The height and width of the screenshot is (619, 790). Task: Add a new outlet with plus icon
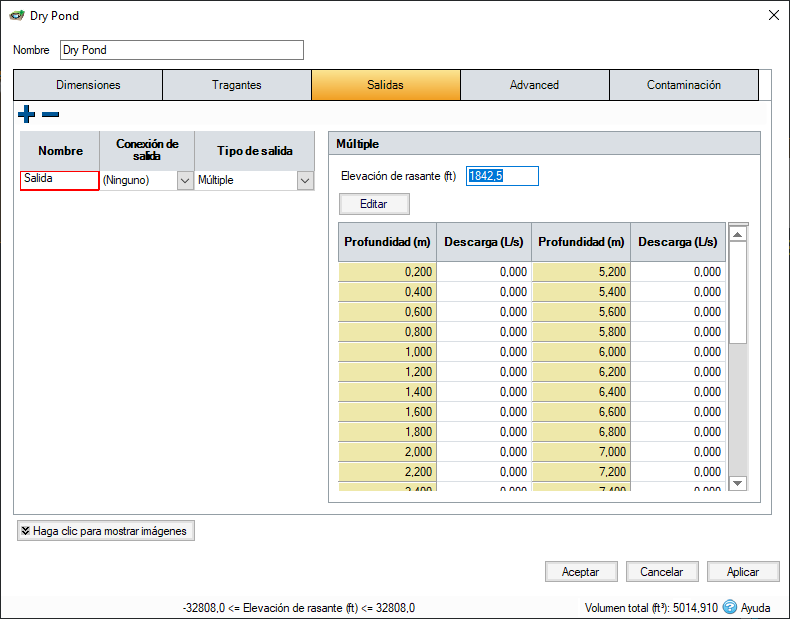[26, 114]
